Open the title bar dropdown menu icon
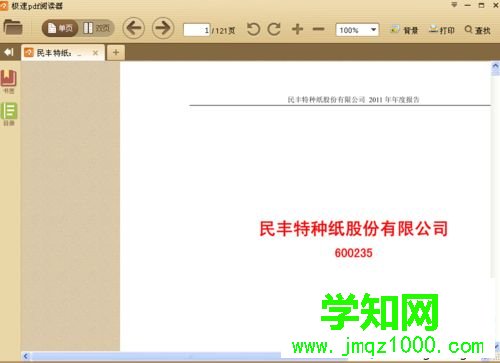The width and height of the screenshot is (500, 363). tap(454, 5)
